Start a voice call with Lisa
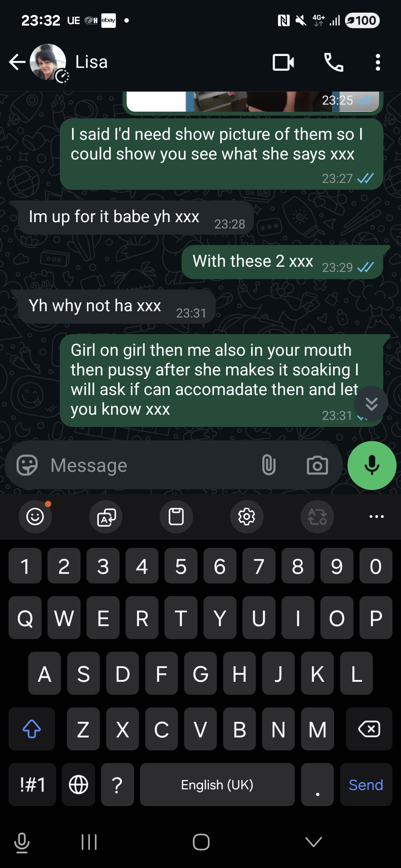The image size is (401, 868). [333, 62]
